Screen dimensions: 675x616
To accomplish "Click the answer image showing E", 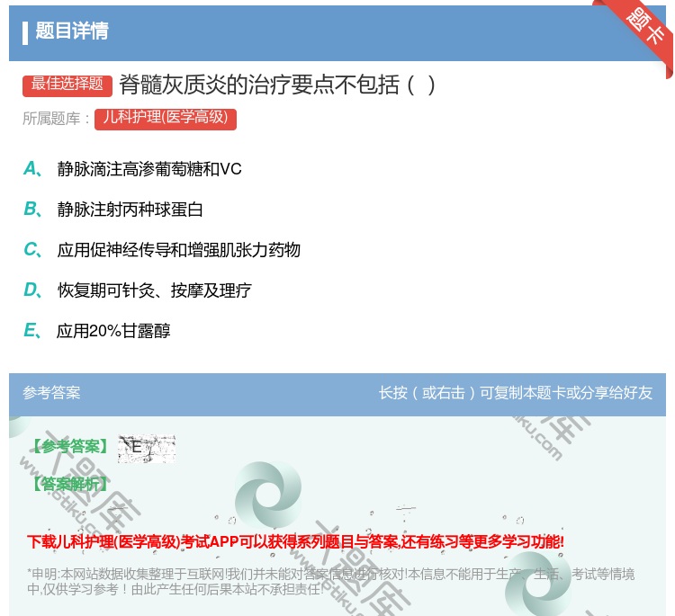I will tap(147, 449).
